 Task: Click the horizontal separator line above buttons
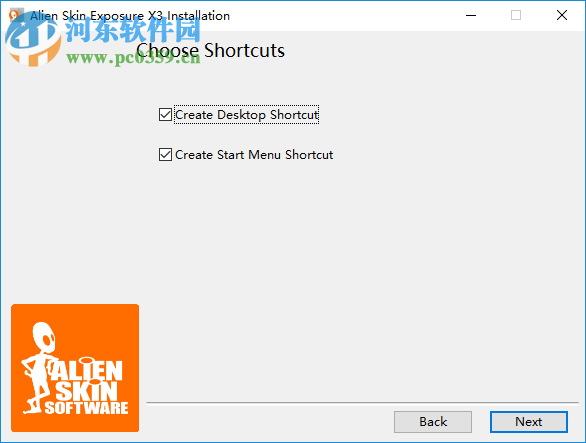pyautogui.click(x=363, y=403)
